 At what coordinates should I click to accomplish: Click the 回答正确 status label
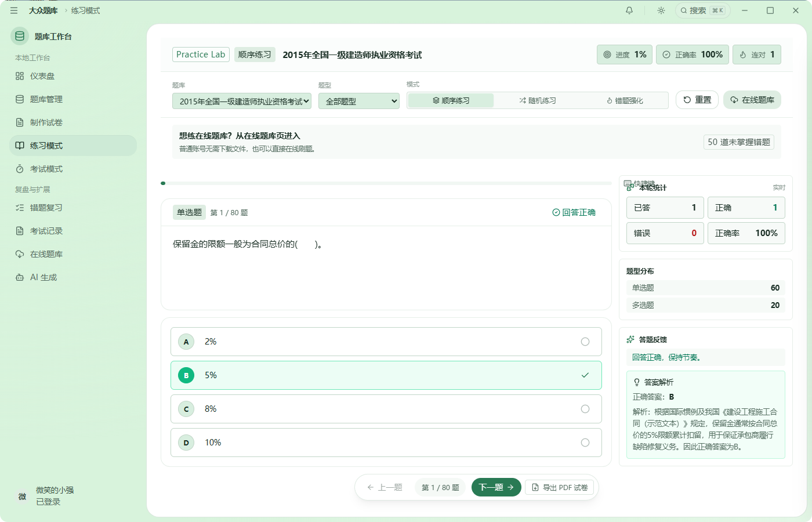point(574,212)
